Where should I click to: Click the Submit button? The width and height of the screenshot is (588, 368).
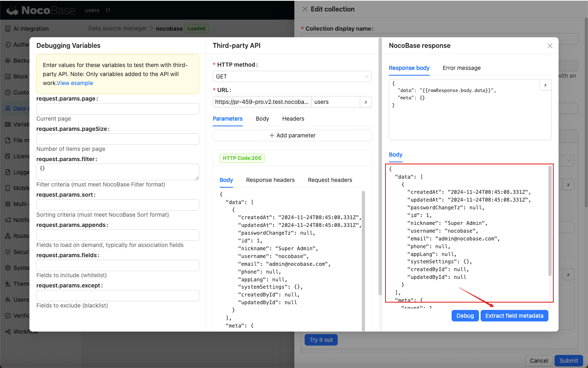(568, 361)
